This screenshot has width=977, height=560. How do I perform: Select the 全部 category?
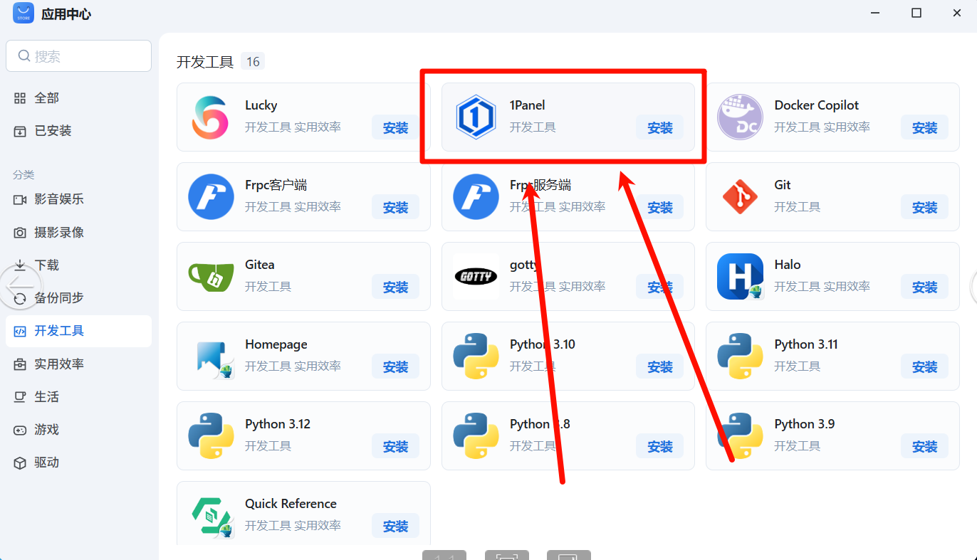[78, 98]
